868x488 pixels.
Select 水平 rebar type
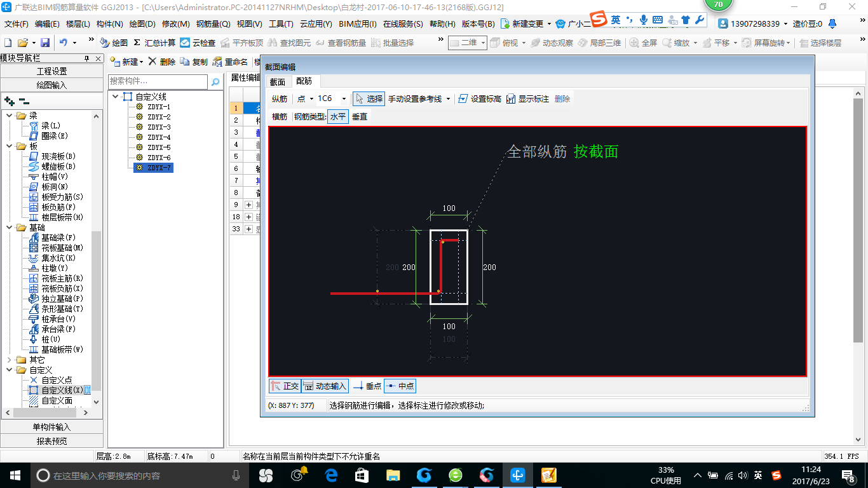tap(338, 116)
